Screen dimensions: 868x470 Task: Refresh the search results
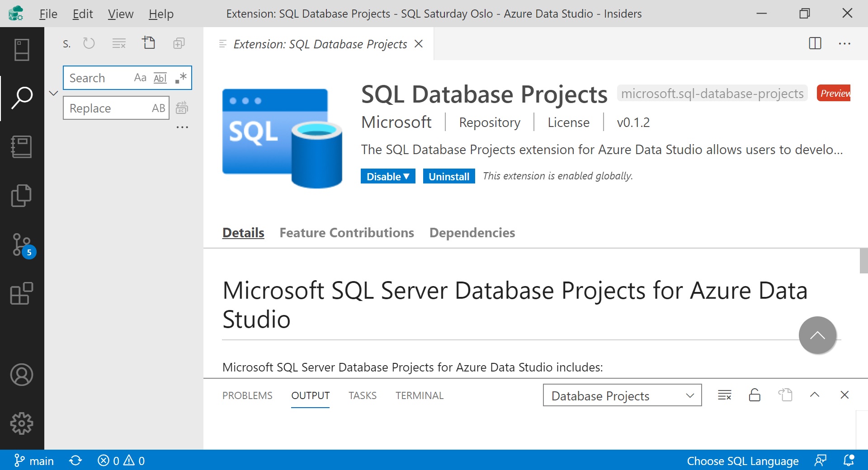[89, 43]
